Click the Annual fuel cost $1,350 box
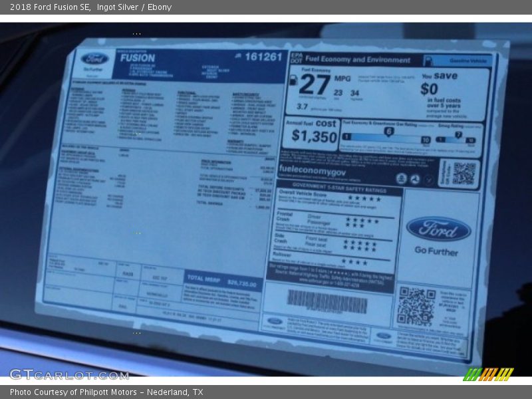The image size is (532, 399). click(x=311, y=133)
